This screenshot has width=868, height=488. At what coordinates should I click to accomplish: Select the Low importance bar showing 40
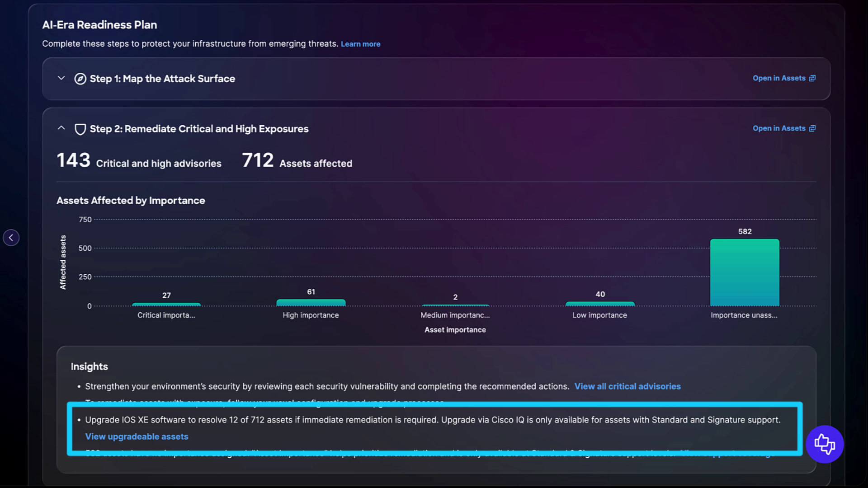[600, 304]
